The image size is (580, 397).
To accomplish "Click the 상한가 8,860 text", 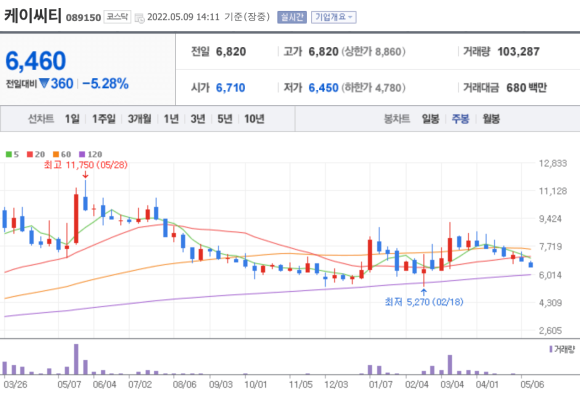I will (x=373, y=51).
